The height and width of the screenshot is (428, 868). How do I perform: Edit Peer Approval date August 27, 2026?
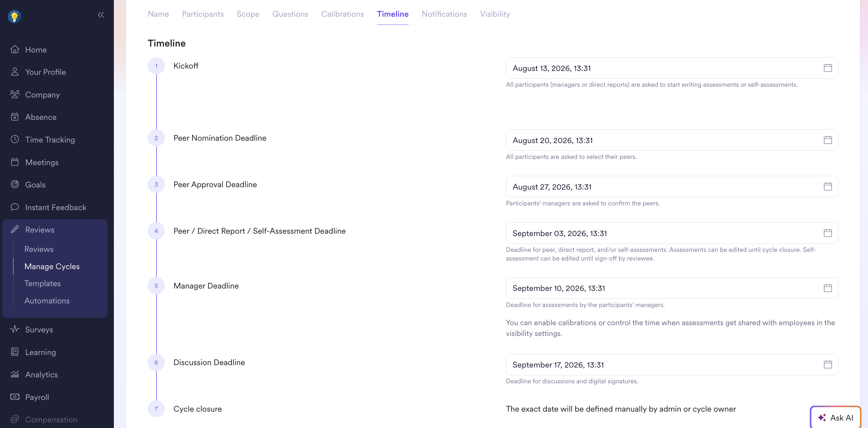[672, 187]
